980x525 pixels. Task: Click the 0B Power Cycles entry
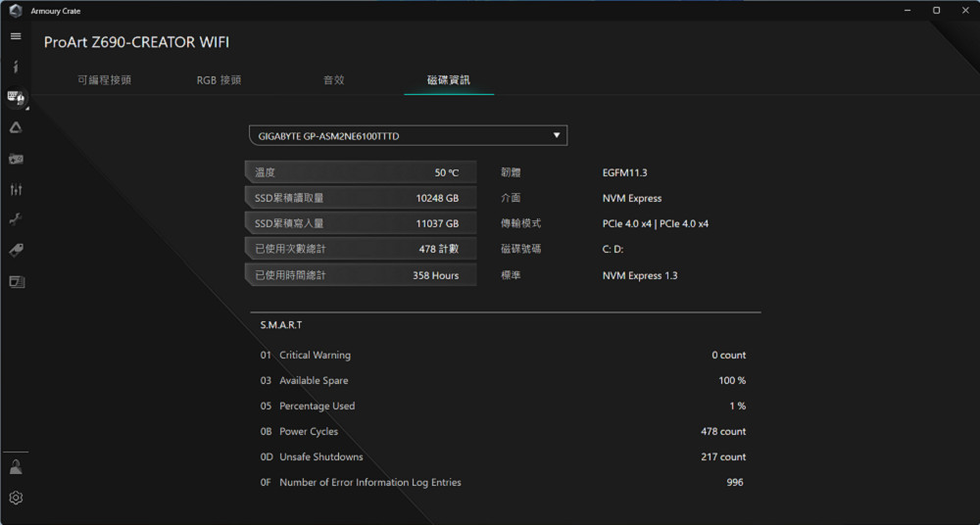[x=299, y=431]
